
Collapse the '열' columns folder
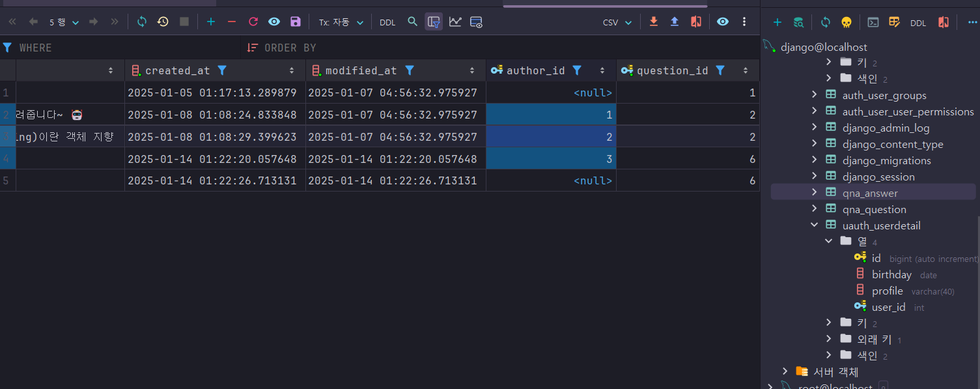point(829,242)
